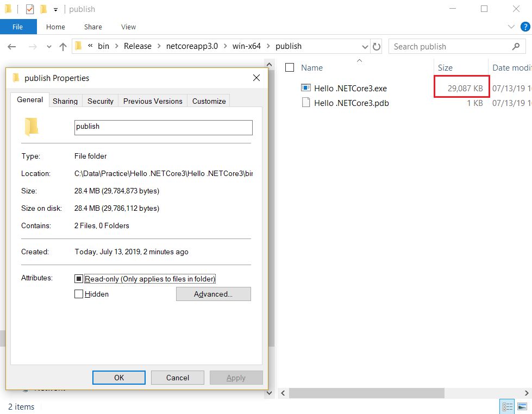Click the exe application icon
The width and height of the screenshot is (532, 414).
[x=306, y=88]
